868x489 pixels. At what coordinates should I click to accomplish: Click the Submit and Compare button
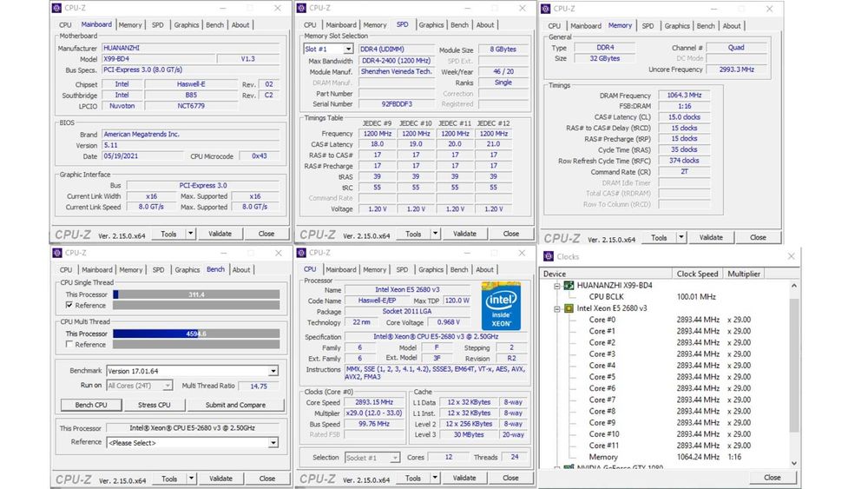(235, 405)
